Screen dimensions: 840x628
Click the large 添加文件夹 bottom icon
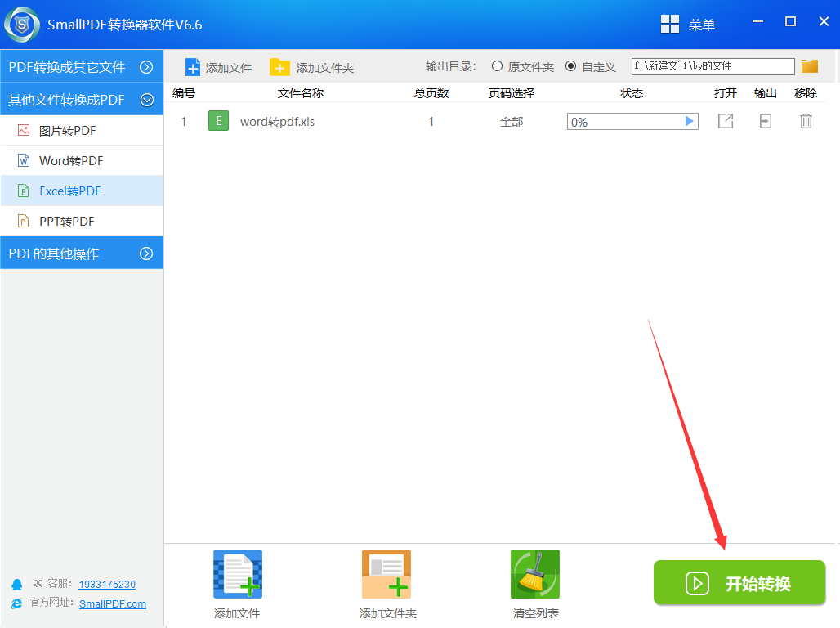point(386,574)
